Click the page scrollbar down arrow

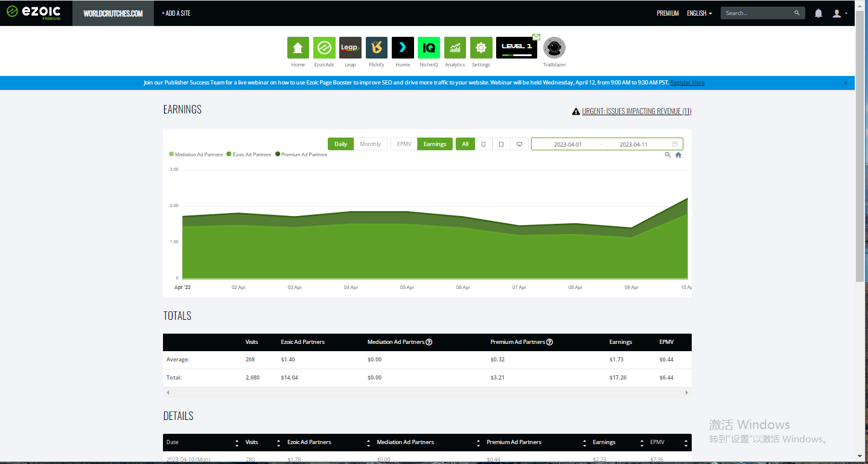point(860,456)
